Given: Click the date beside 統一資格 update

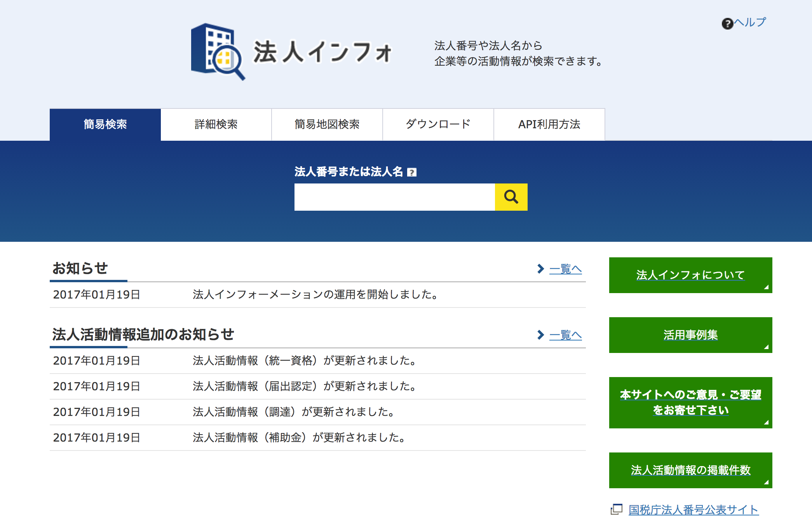Looking at the screenshot, I should [96, 361].
